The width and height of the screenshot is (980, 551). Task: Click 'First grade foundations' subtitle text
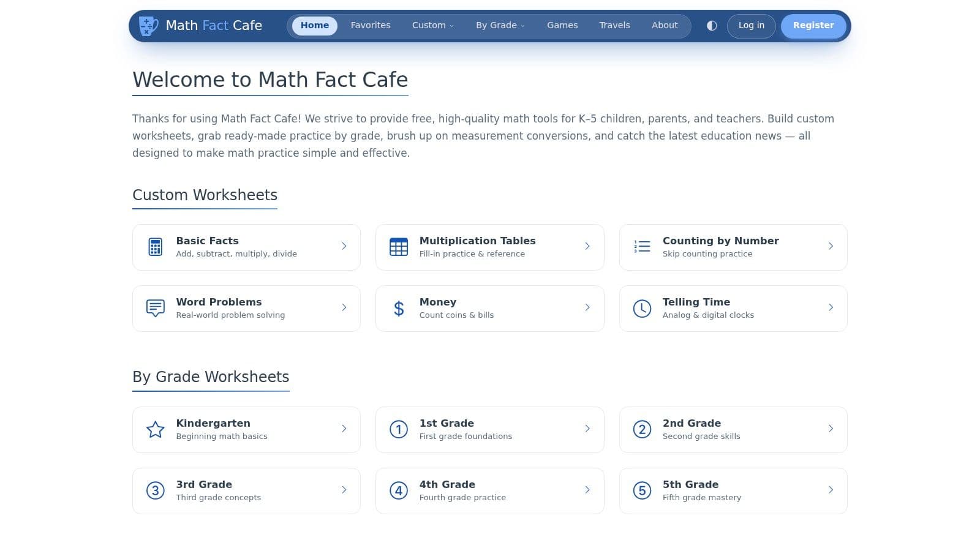[x=466, y=437]
